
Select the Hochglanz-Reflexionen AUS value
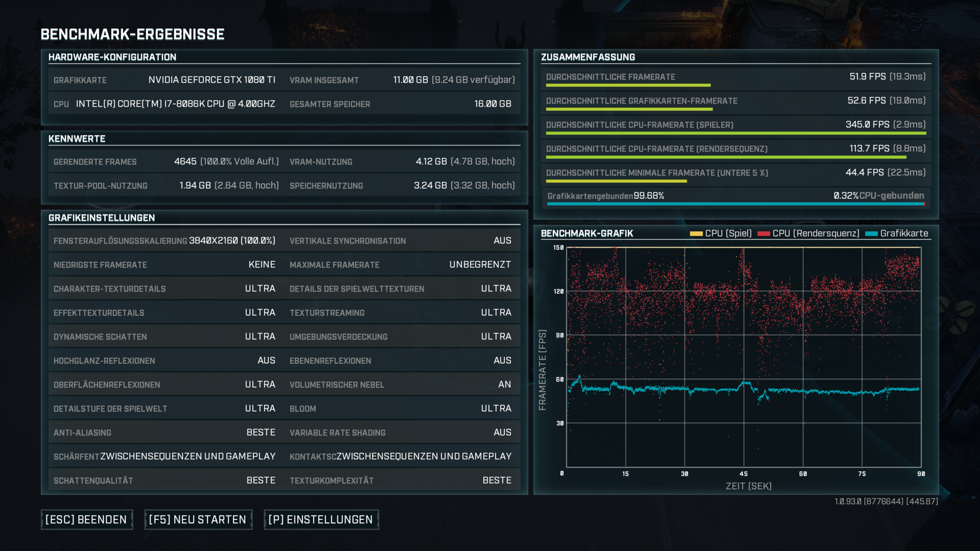point(266,361)
